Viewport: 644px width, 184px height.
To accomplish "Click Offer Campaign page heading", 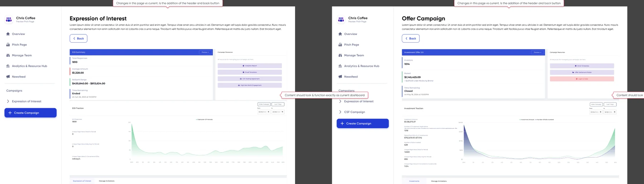I will point(424,18).
